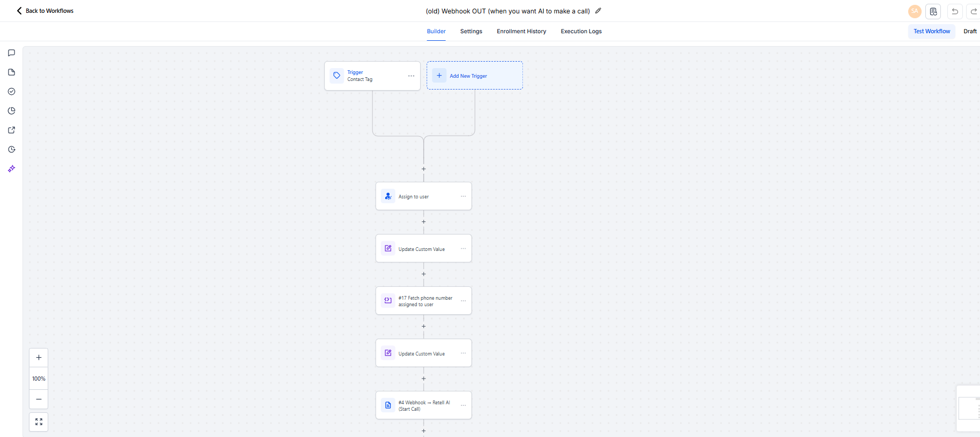Click the canvas minimap thumbnail

tap(969, 409)
